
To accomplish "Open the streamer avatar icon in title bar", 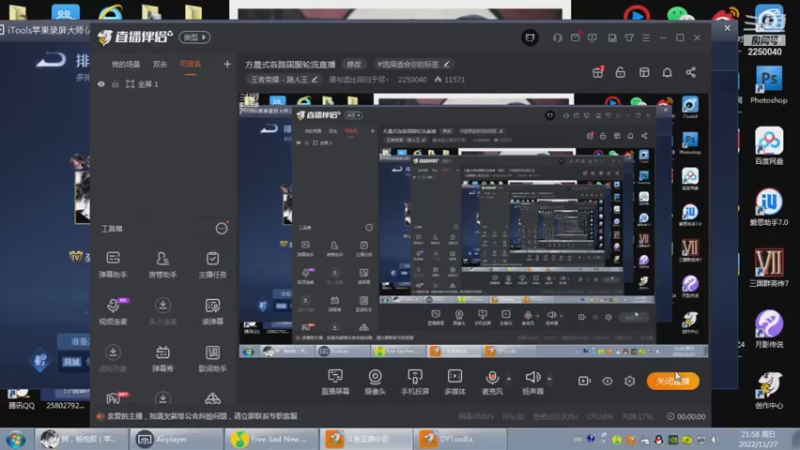I will click(x=530, y=37).
